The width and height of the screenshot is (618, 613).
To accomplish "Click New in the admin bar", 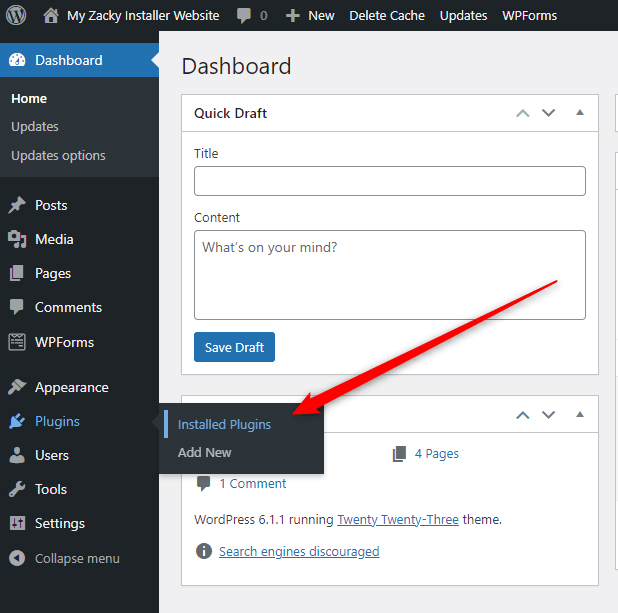I will point(321,16).
